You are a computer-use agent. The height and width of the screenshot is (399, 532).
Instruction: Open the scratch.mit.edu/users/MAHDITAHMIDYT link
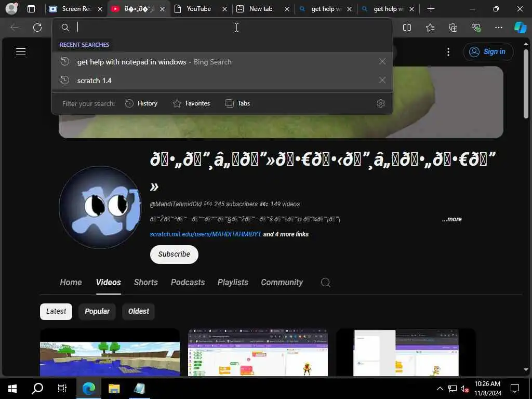coord(206,234)
